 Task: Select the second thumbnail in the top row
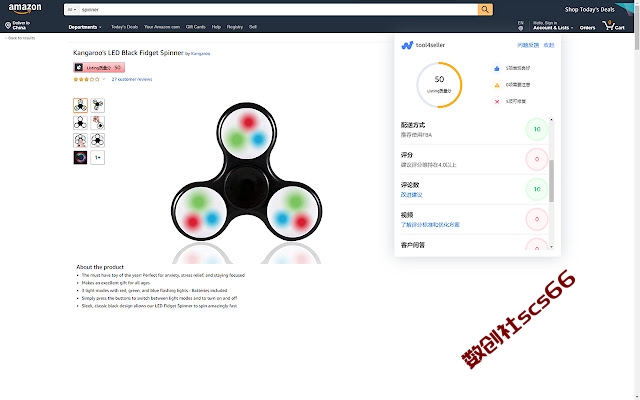pos(98,105)
